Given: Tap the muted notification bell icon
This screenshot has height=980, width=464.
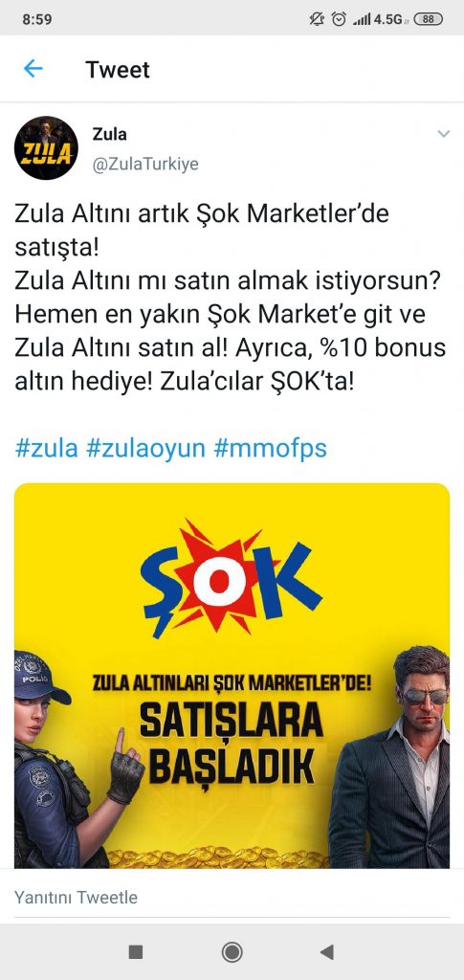Looking at the screenshot, I should click(318, 19).
